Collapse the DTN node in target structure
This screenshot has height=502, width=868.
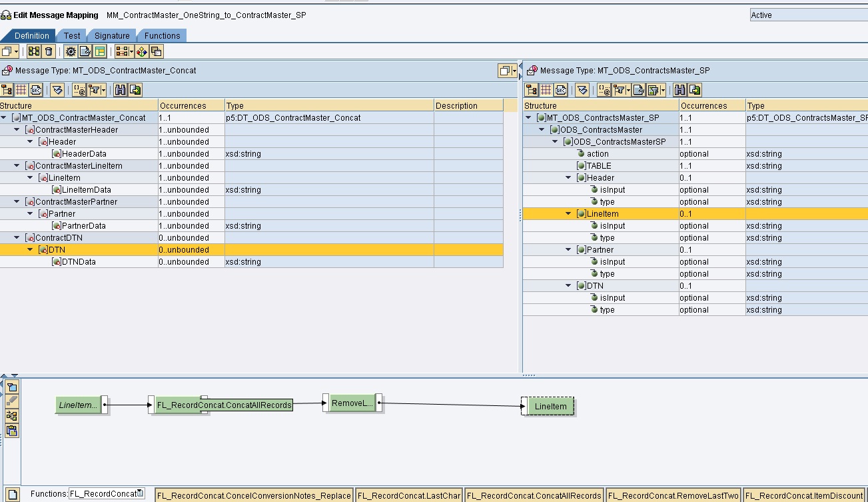pos(569,286)
